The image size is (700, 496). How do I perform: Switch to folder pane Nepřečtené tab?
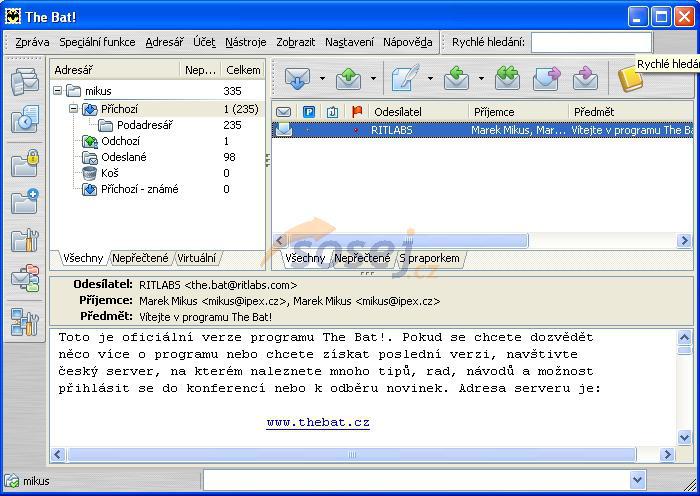click(x=140, y=258)
